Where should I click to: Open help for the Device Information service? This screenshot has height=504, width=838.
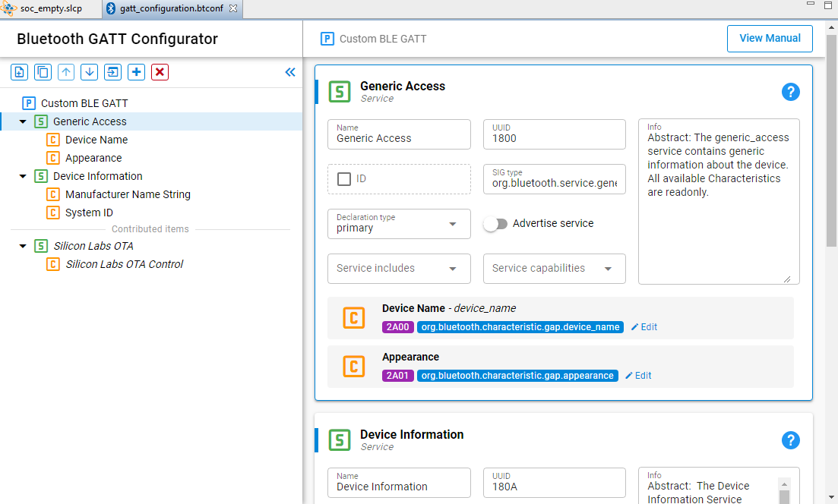[x=791, y=440]
